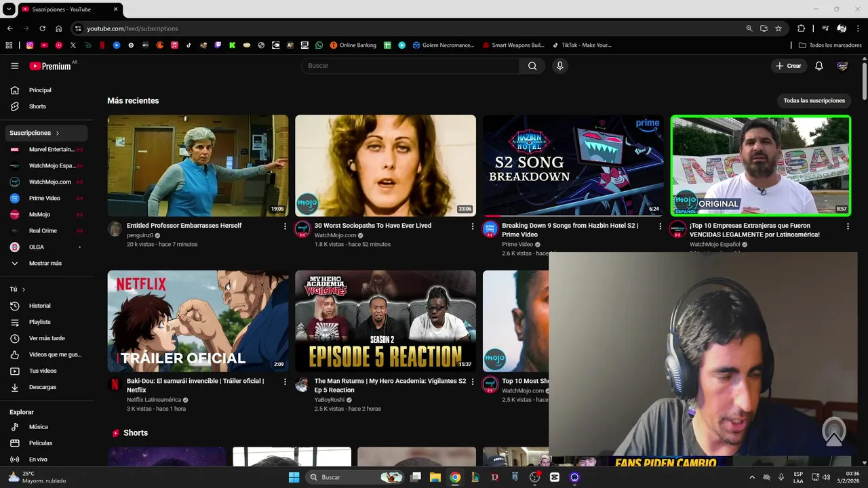Select the Suscripciones - YouTube tab
This screenshot has height=488, width=868.
click(x=70, y=9)
